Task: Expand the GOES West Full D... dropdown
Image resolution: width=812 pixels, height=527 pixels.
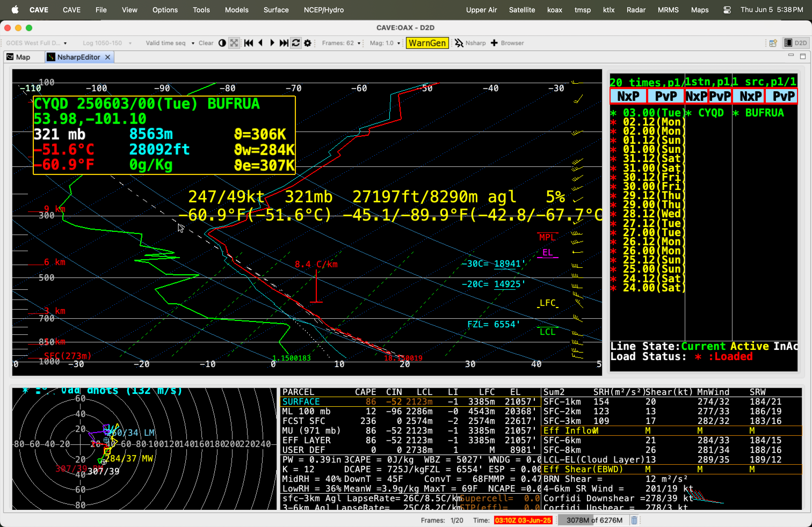Action: 36,43
